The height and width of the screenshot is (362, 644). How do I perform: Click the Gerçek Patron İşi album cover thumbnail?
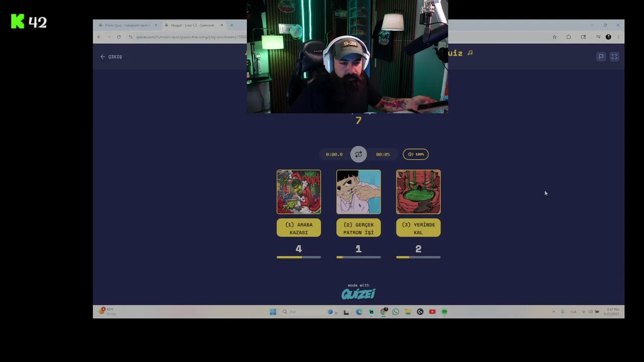point(358,192)
